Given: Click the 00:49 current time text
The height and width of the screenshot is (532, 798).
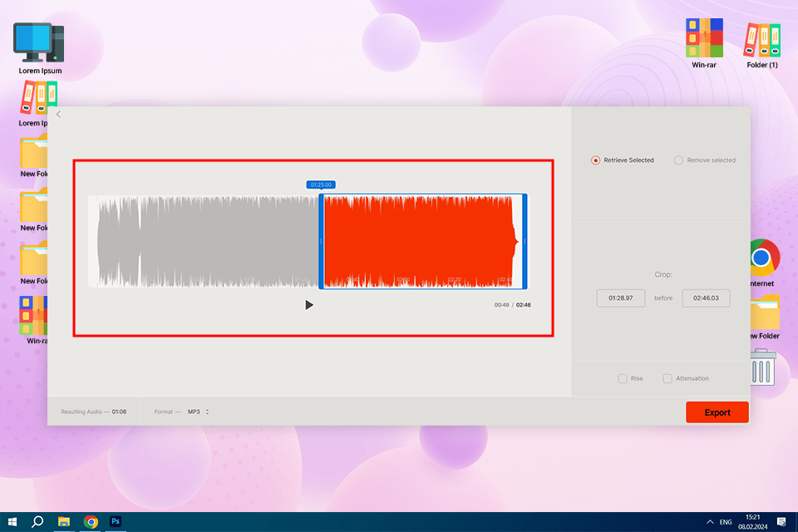Looking at the screenshot, I should pos(501,305).
